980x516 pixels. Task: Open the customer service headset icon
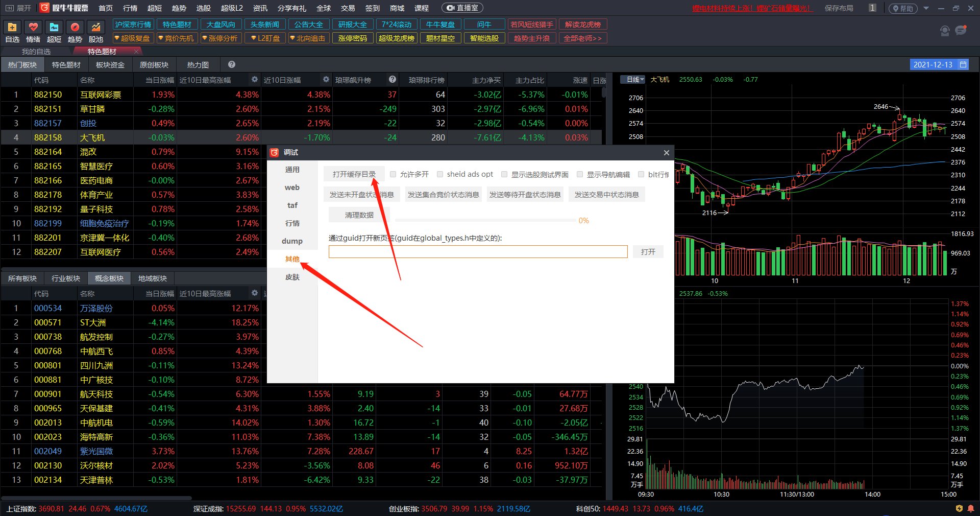point(945,31)
